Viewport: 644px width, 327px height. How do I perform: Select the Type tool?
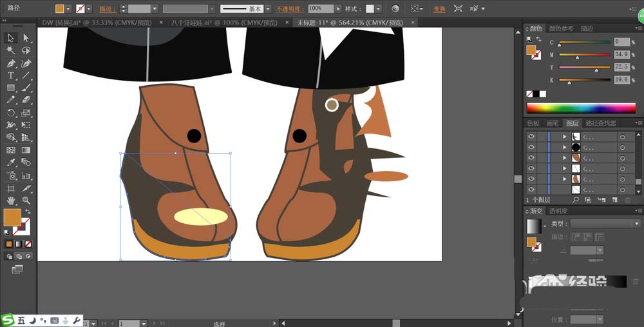(11, 75)
